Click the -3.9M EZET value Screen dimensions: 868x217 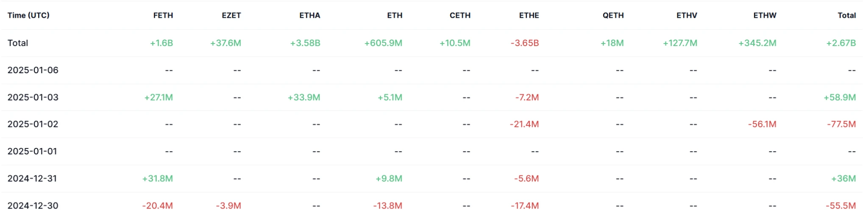(x=228, y=206)
